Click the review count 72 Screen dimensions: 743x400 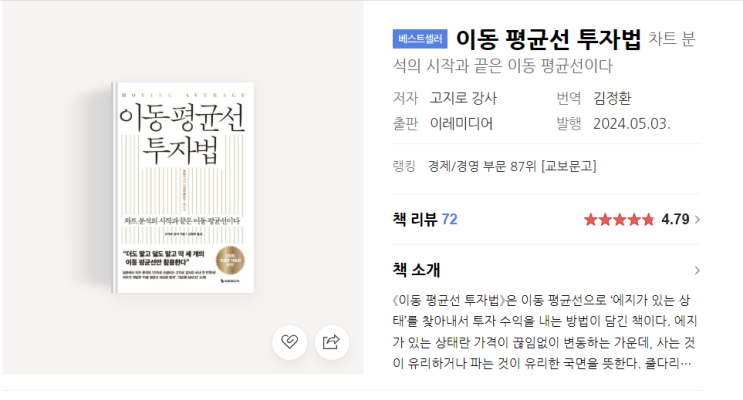(449, 219)
